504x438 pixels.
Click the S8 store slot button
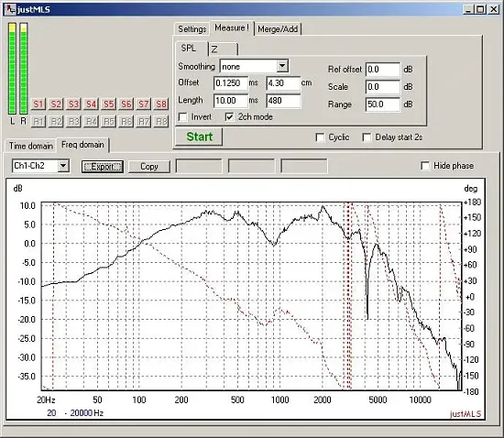pyautogui.click(x=161, y=104)
